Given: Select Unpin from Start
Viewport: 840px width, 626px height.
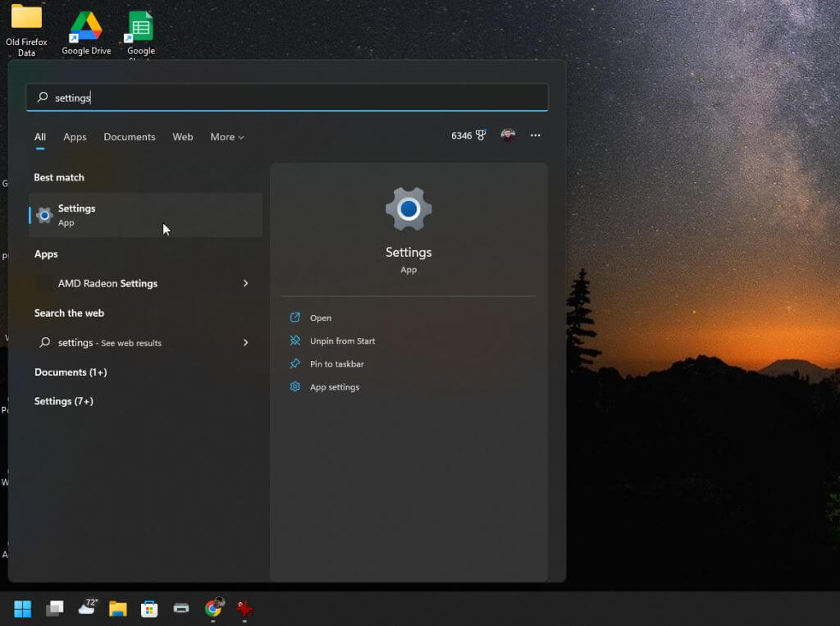Looking at the screenshot, I should tap(342, 340).
